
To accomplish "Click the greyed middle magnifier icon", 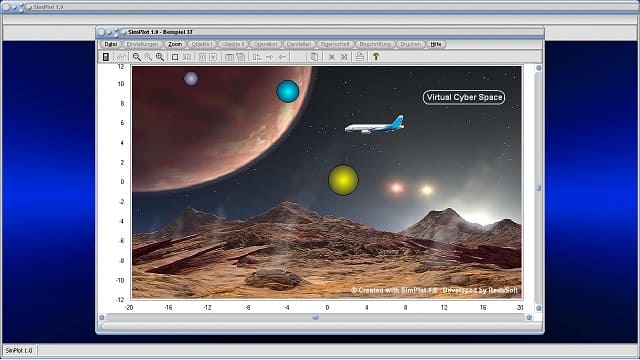I will pyautogui.click(x=148, y=57).
